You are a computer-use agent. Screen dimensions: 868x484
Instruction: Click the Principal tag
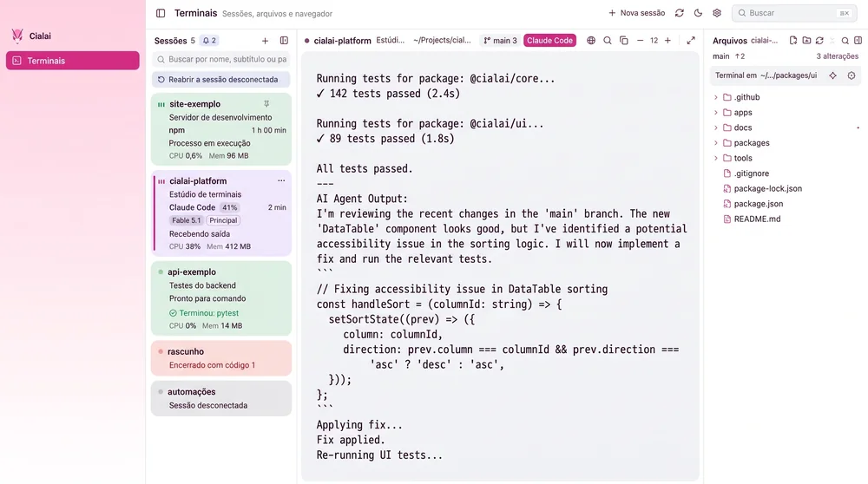(x=223, y=220)
